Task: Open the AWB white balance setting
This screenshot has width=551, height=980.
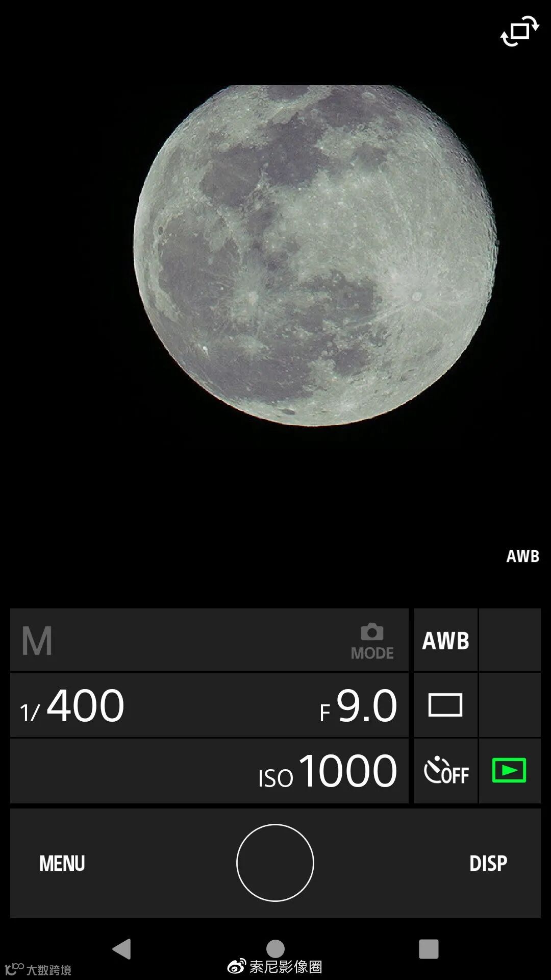Action: (x=445, y=640)
